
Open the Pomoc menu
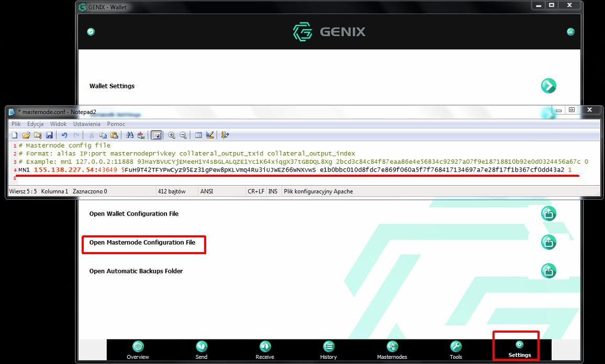pyautogui.click(x=116, y=124)
